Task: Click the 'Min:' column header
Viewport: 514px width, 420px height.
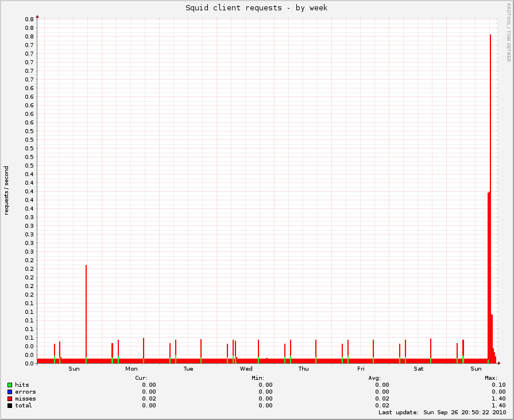Action: (x=258, y=378)
